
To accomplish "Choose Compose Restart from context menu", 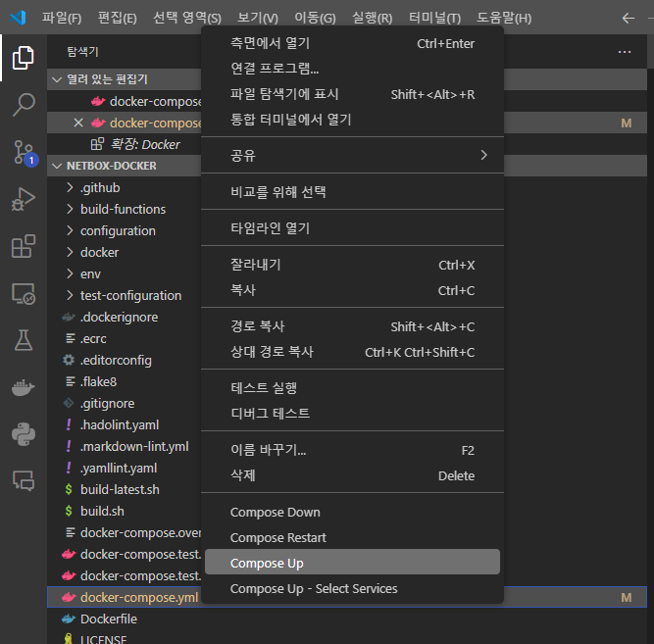I will point(352,537).
